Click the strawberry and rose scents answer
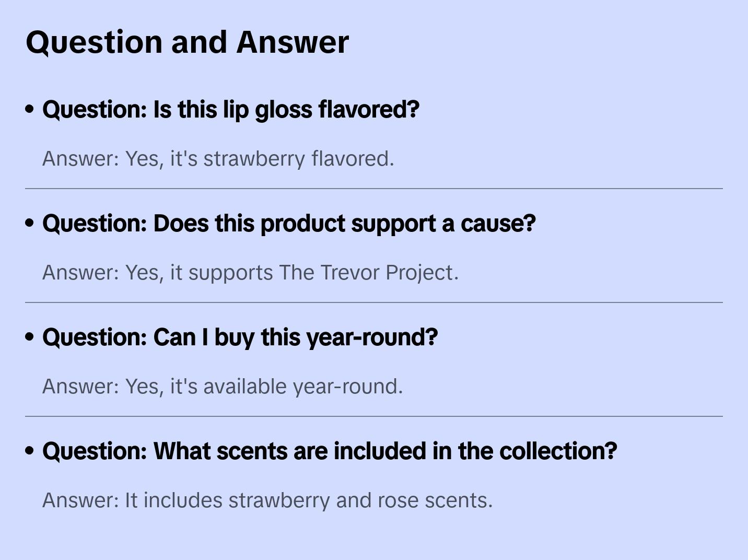Image resolution: width=748 pixels, height=560 pixels. 267,500
